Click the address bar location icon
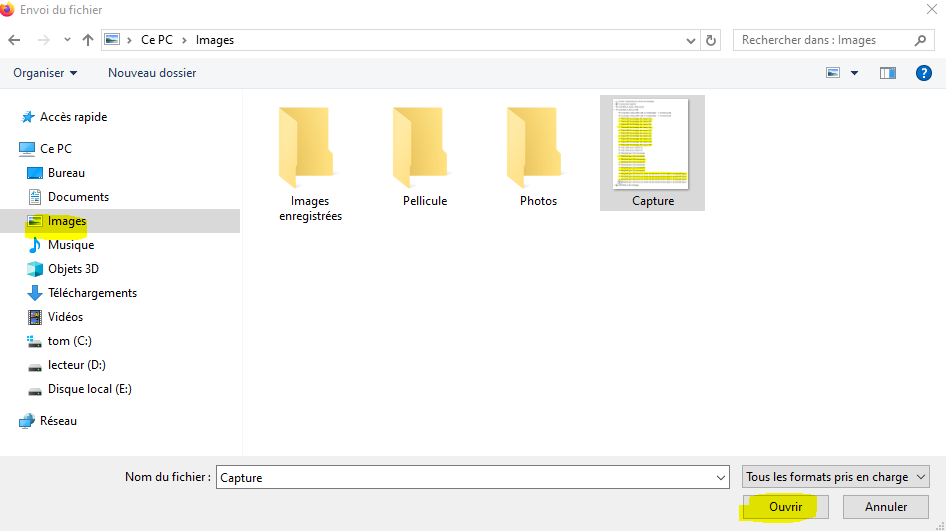946x531 pixels. [x=112, y=40]
